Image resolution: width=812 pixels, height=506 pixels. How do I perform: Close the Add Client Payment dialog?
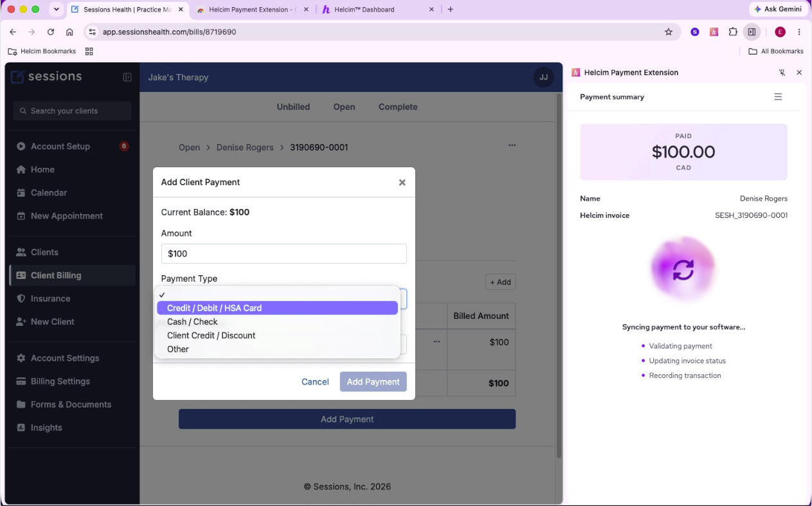pyautogui.click(x=402, y=183)
